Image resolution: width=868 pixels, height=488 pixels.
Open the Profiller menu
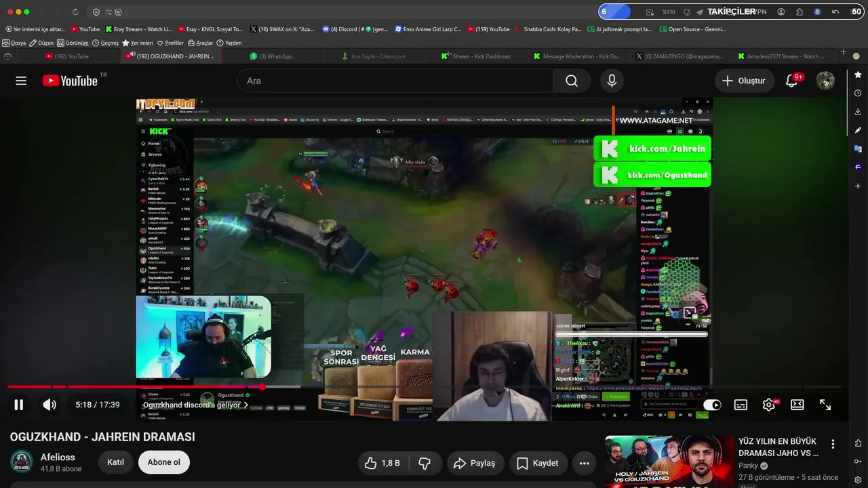(x=170, y=43)
